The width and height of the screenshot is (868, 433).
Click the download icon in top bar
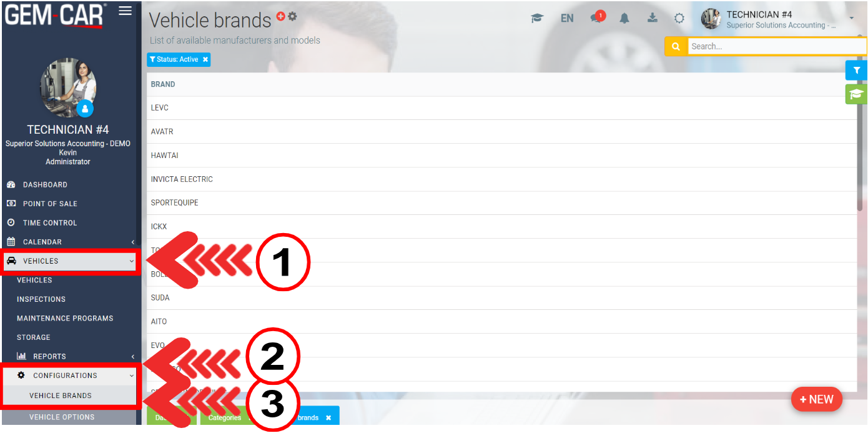point(652,17)
